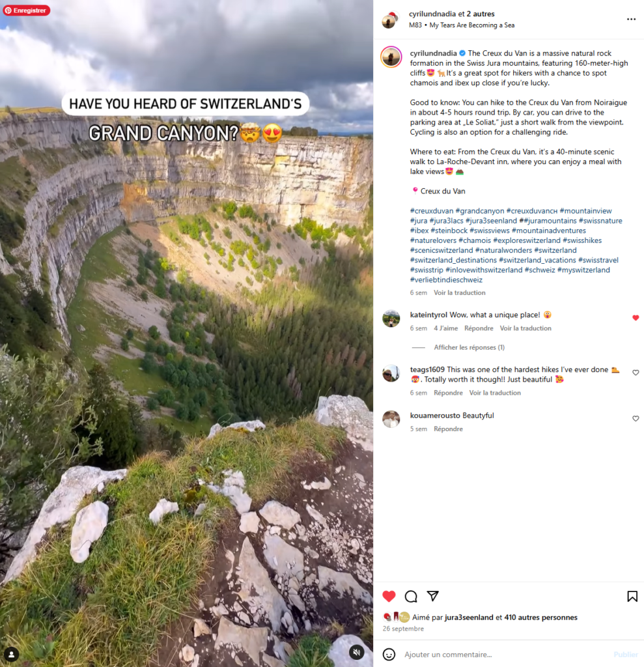Image resolution: width=644 pixels, height=667 pixels.
Task: Like kouamerousto's comment heart
Action: [x=636, y=419]
